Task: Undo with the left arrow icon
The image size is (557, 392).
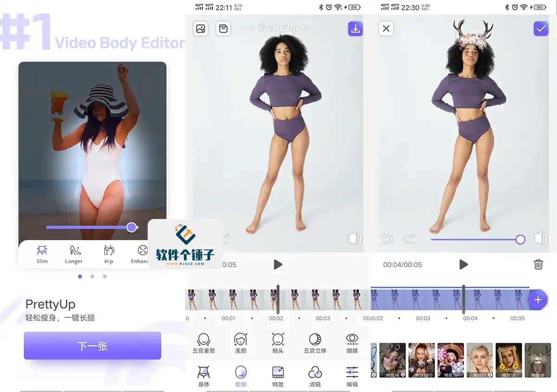Action: click(386, 239)
